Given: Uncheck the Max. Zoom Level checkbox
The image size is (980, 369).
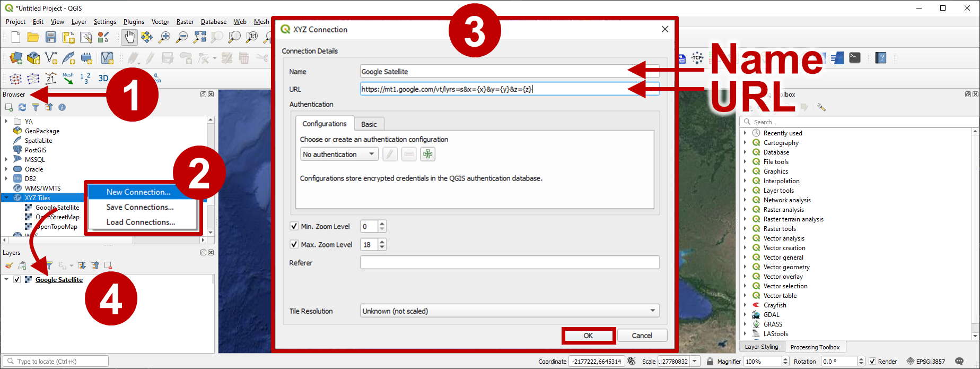Looking at the screenshot, I should [x=294, y=244].
